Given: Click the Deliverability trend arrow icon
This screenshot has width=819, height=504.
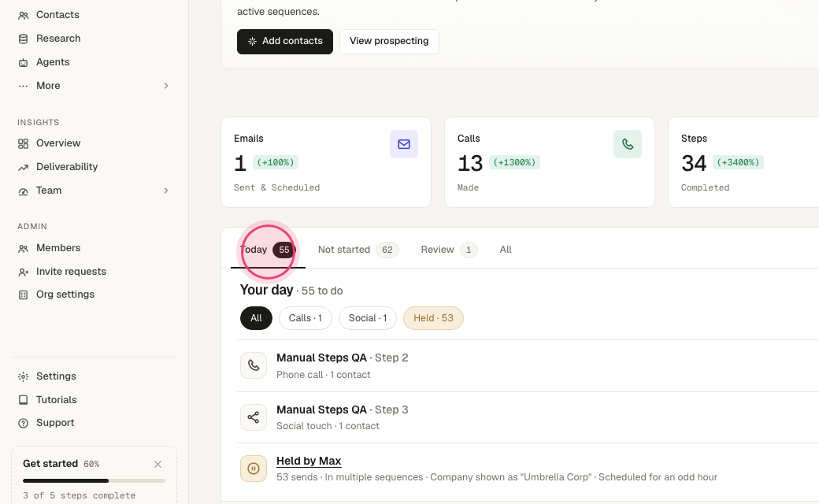Looking at the screenshot, I should pyautogui.click(x=23, y=167).
